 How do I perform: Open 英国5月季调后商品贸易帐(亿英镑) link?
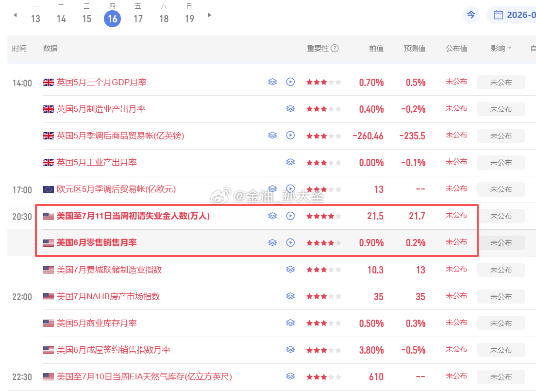pyautogui.click(x=120, y=136)
